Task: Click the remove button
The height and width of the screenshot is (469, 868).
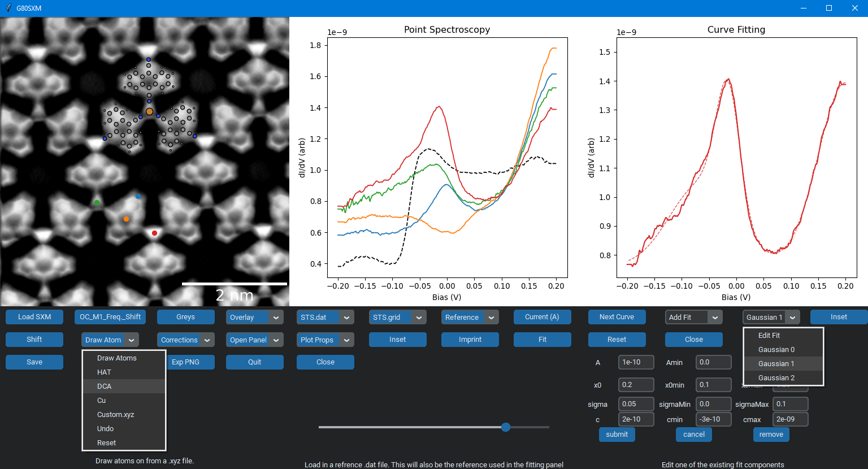Action: (x=771, y=435)
